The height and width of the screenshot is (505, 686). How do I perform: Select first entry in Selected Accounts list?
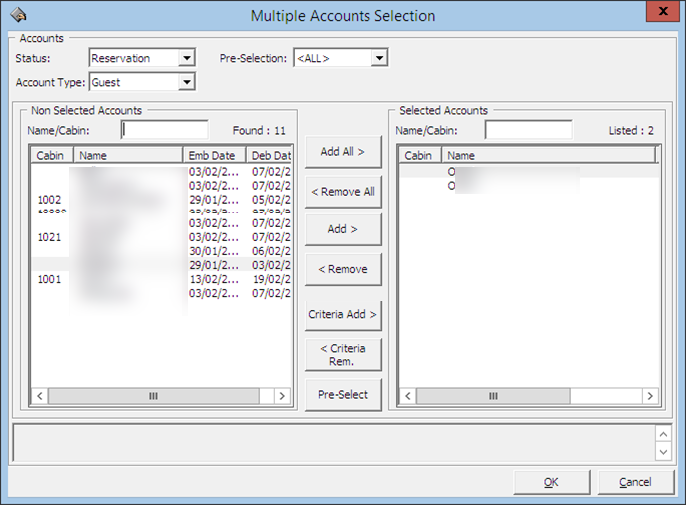tap(529, 172)
